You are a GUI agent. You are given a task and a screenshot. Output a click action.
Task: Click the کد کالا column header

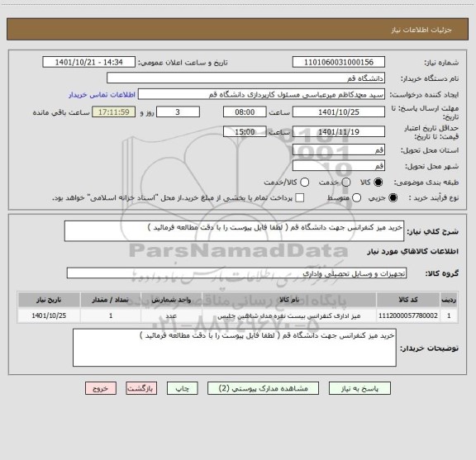pyautogui.click(x=408, y=300)
